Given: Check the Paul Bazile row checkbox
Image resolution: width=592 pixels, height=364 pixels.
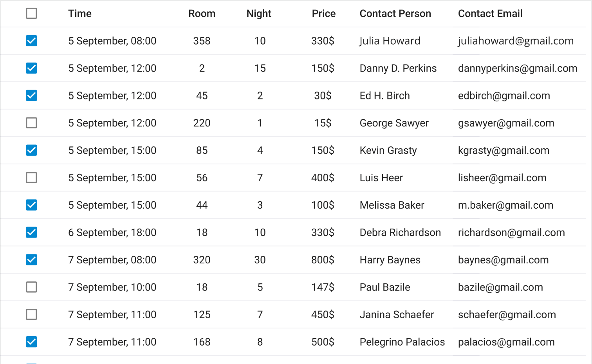Looking at the screenshot, I should (x=31, y=287).
